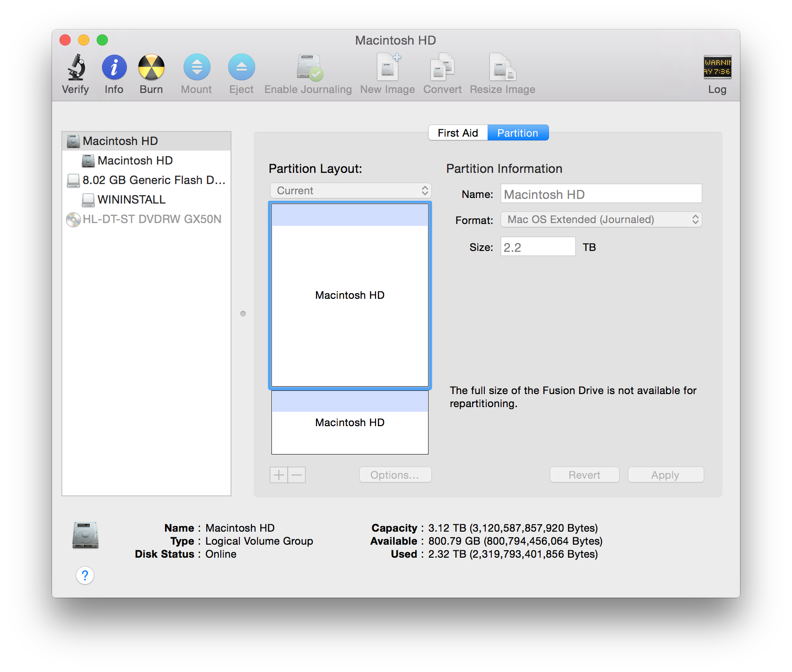Image resolution: width=792 pixels, height=672 pixels.
Task: Open the Format dropdown menu
Action: tap(601, 219)
